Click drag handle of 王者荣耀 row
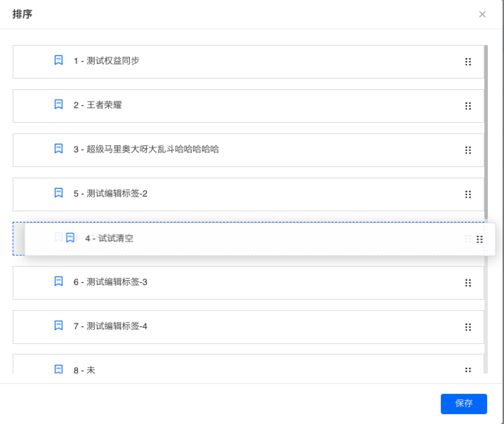This screenshot has height=424, width=504. pyautogui.click(x=468, y=106)
